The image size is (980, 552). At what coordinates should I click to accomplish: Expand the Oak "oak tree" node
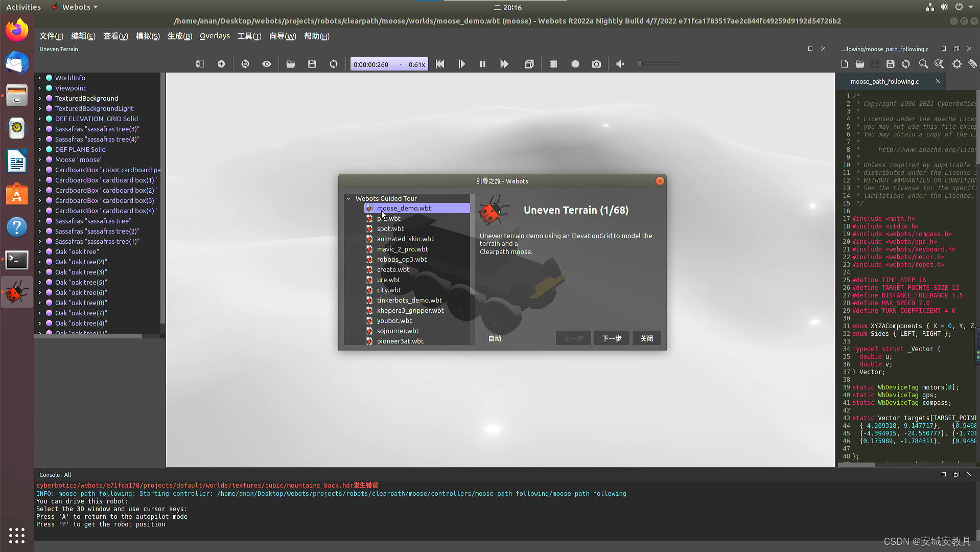40,252
